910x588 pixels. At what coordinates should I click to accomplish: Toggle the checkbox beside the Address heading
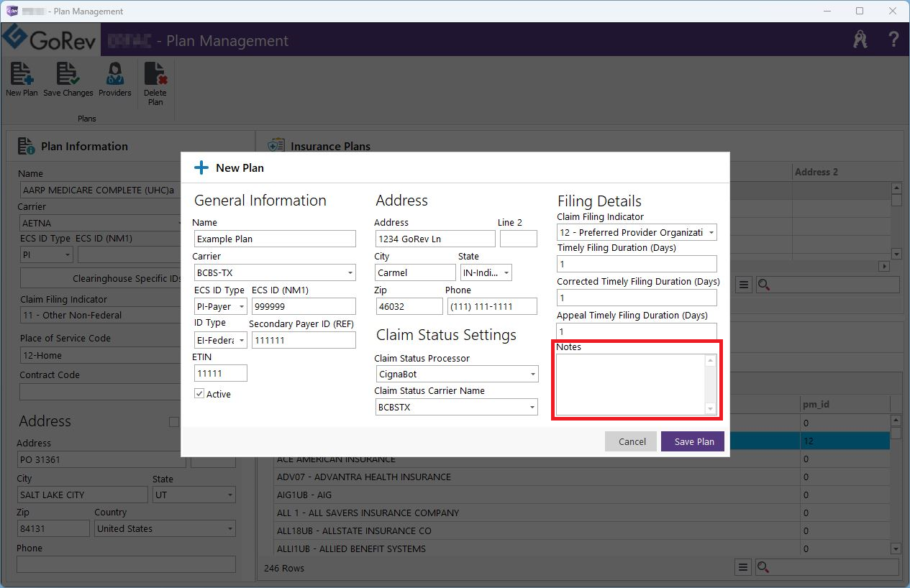(173, 422)
